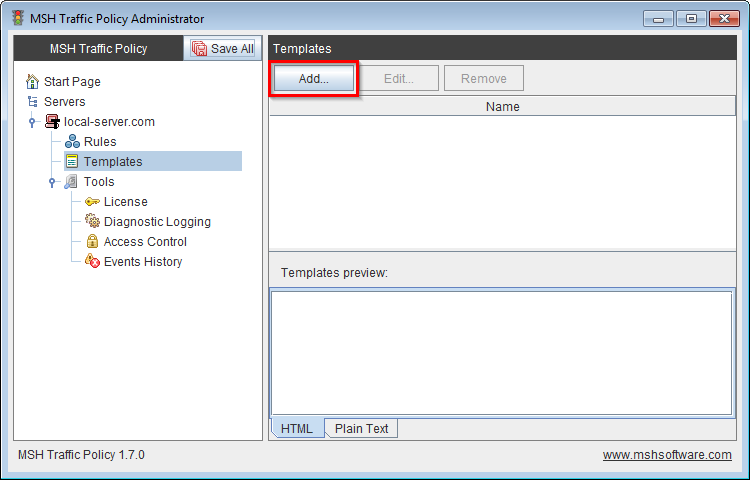Save all changes with Save All
750x480 pixels.
pos(222,48)
